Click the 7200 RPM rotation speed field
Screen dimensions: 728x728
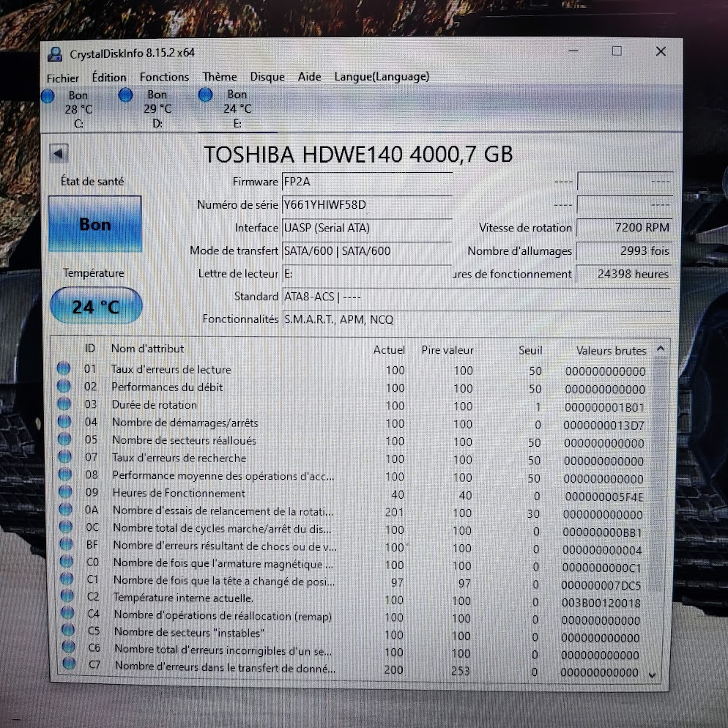(x=624, y=228)
